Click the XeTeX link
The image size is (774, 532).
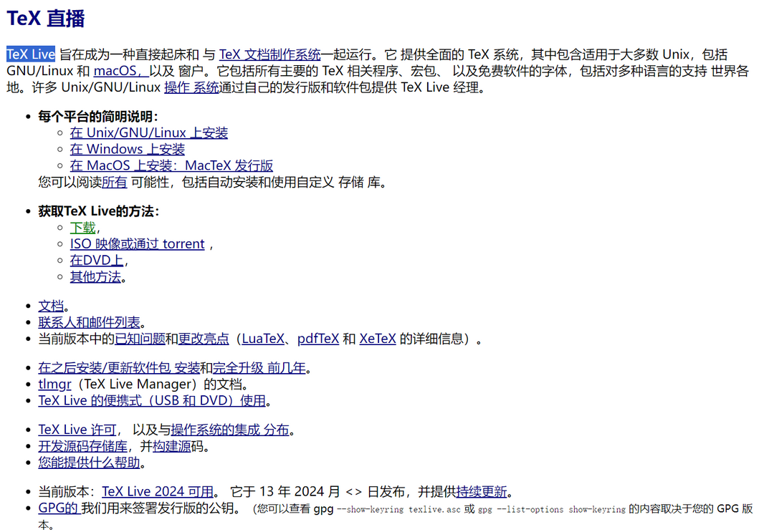pos(378,339)
